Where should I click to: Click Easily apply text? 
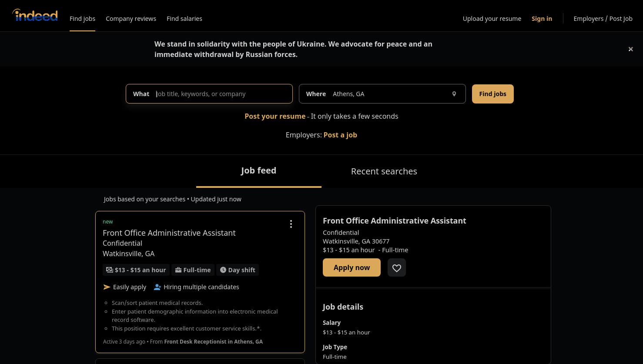pyautogui.click(x=130, y=287)
